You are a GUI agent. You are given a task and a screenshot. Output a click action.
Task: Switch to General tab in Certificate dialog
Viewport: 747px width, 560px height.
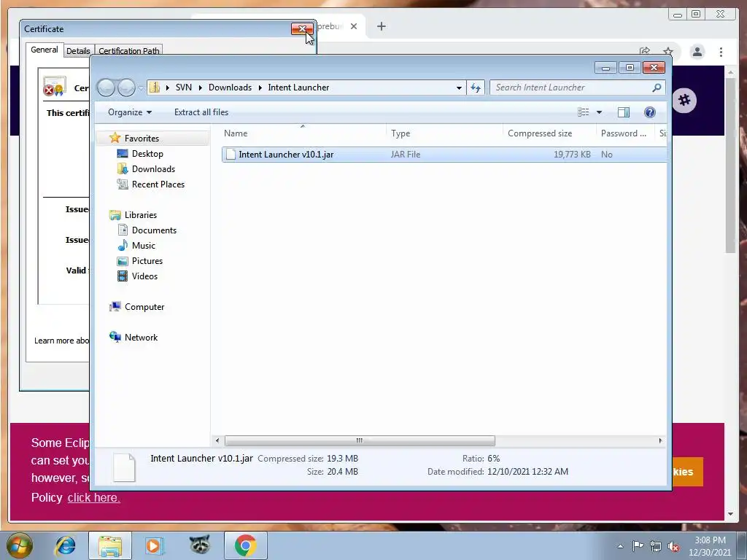pyautogui.click(x=44, y=50)
